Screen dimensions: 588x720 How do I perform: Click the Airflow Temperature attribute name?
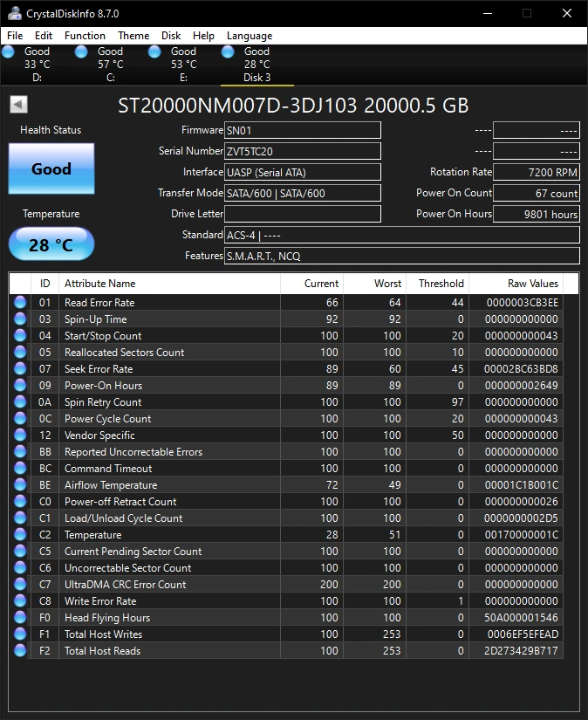coord(111,485)
